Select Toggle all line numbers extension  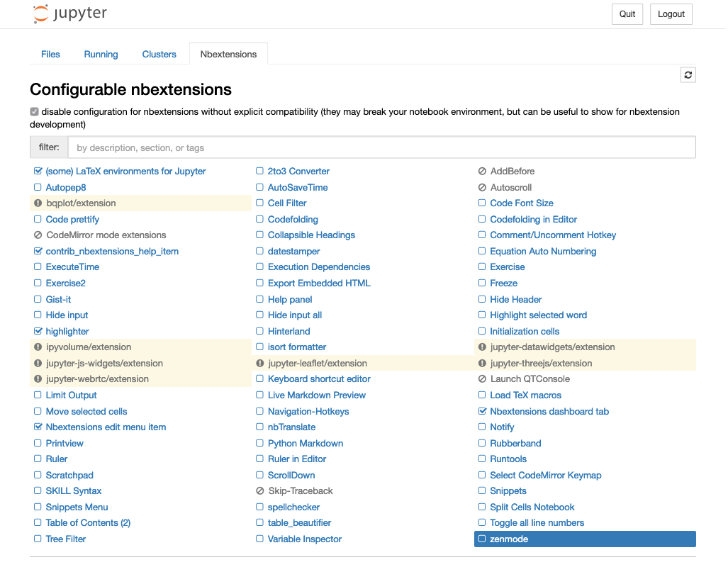[537, 523]
